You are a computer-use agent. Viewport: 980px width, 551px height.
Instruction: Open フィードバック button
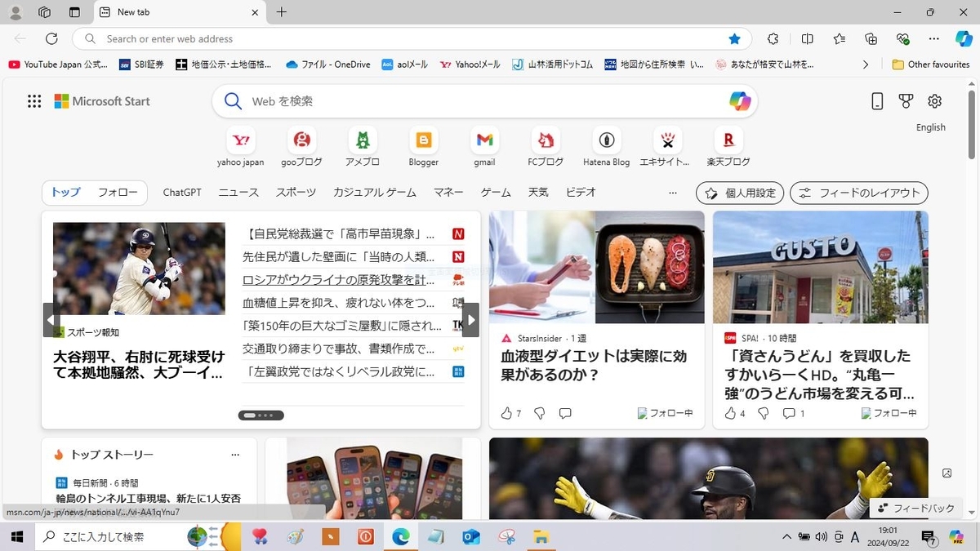(915, 508)
